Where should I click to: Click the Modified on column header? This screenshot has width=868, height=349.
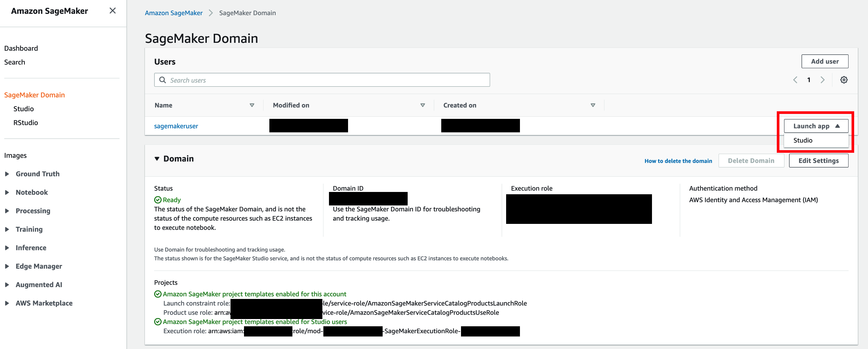291,105
